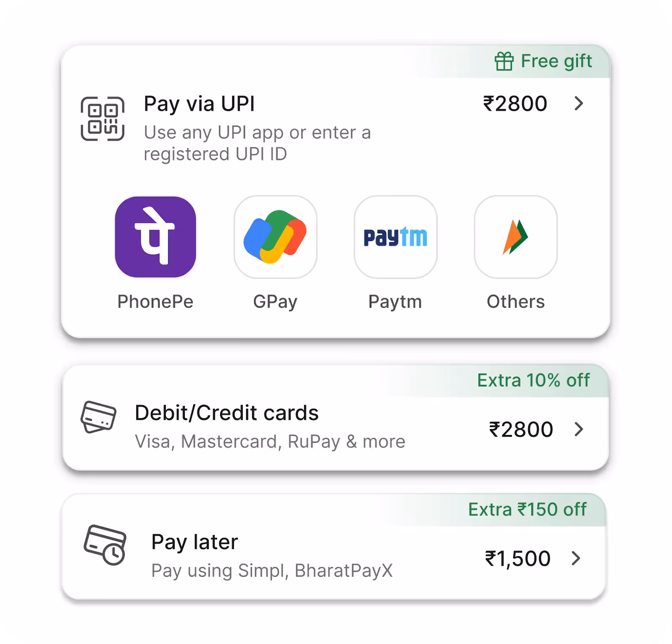This screenshot has height=644, width=672.
Task: Open Others UPI apps icon
Action: tap(516, 237)
